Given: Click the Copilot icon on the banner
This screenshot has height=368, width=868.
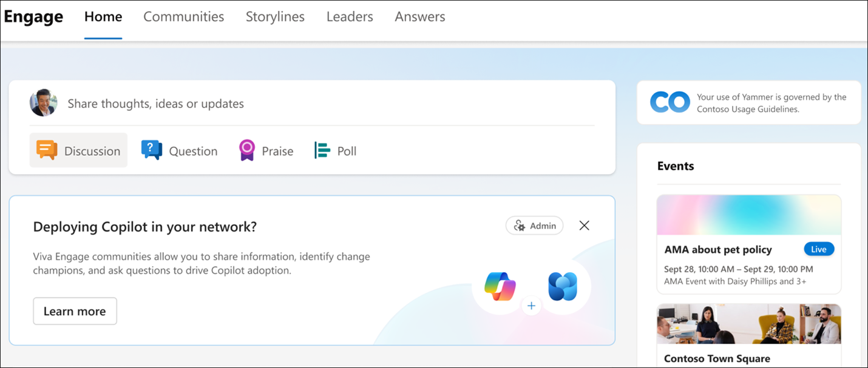Looking at the screenshot, I should click(498, 286).
